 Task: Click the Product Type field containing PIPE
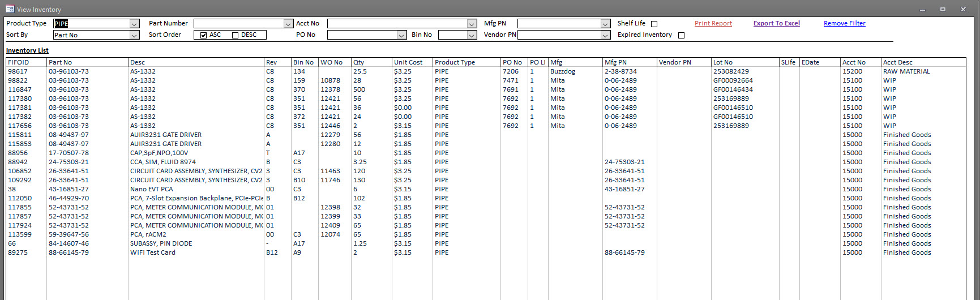[92, 24]
